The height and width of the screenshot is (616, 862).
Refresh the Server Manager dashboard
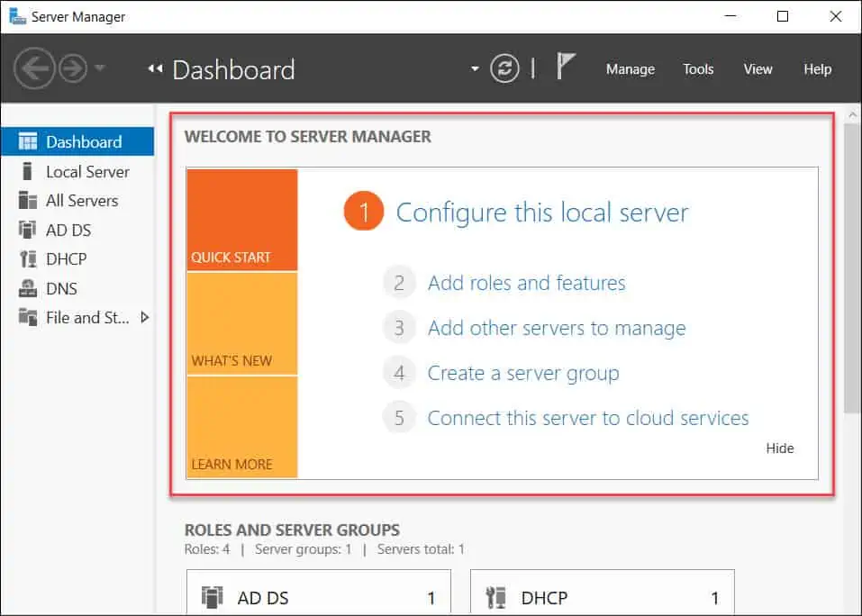pos(504,68)
